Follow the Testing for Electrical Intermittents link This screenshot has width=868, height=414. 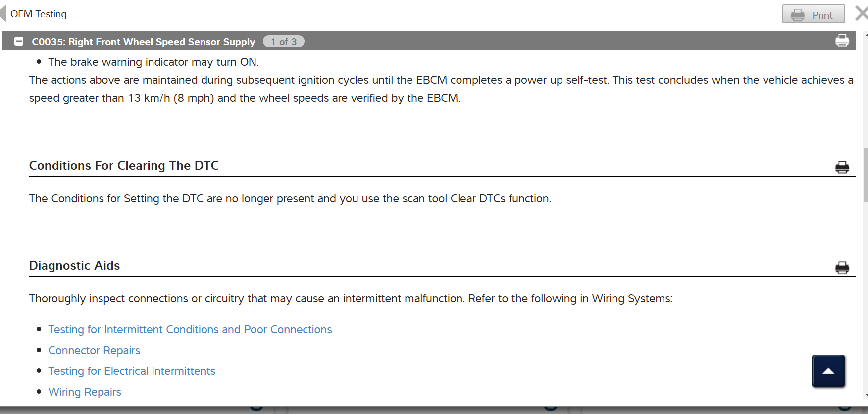tap(131, 371)
